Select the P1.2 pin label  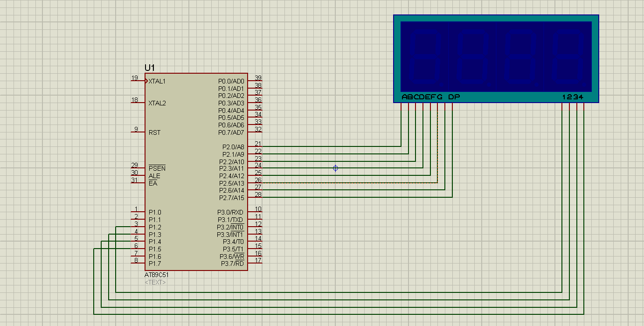[155, 227]
